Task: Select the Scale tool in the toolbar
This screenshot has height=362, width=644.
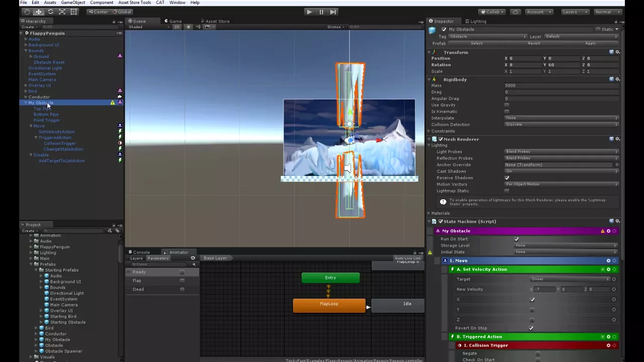Action: (x=62, y=12)
